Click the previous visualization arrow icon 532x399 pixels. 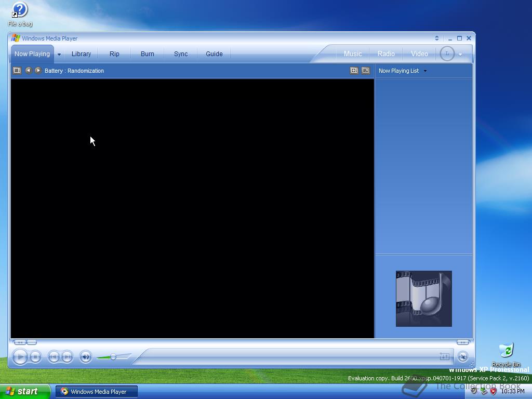point(28,70)
